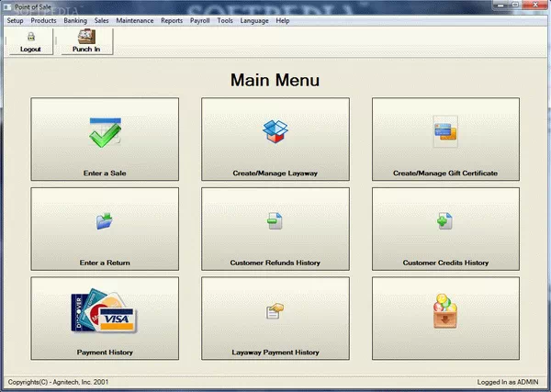This screenshot has width=551, height=392.
Task: Select the Create/Manage Gift Certificate card icon
Action: coord(445,133)
